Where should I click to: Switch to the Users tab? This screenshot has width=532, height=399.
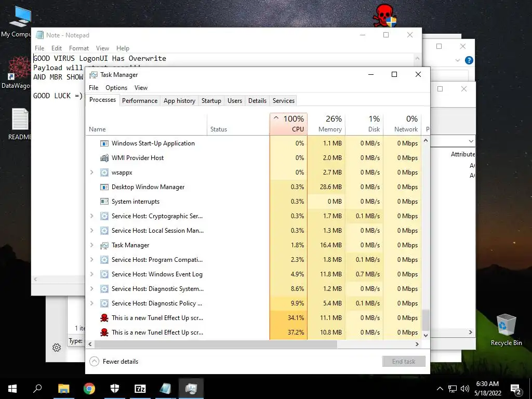[x=235, y=101]
